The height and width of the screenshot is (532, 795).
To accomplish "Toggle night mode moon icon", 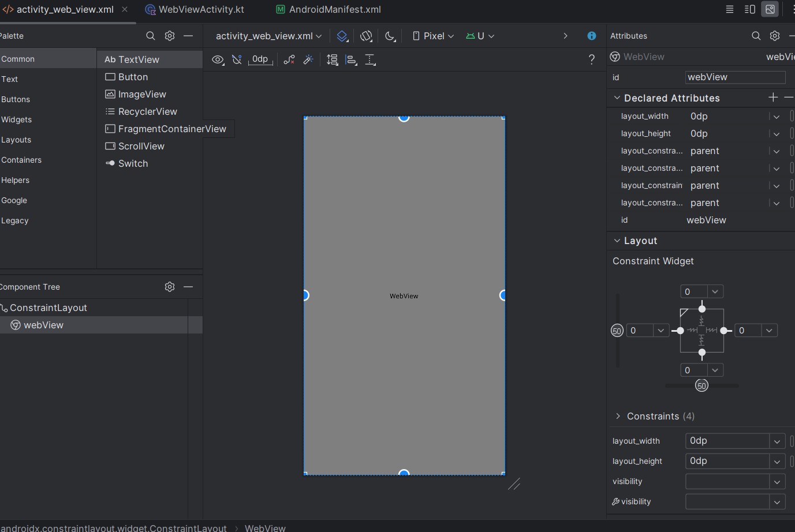I will click(390, 36).
